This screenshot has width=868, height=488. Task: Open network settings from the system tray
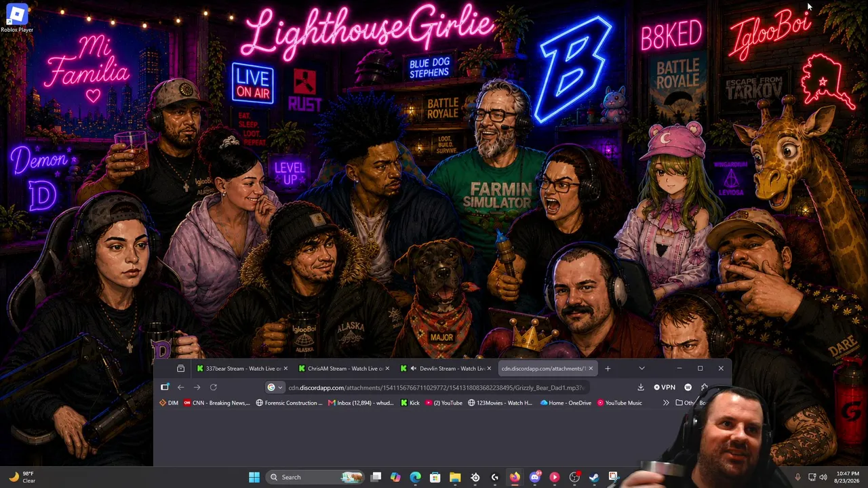coord(812,477)
